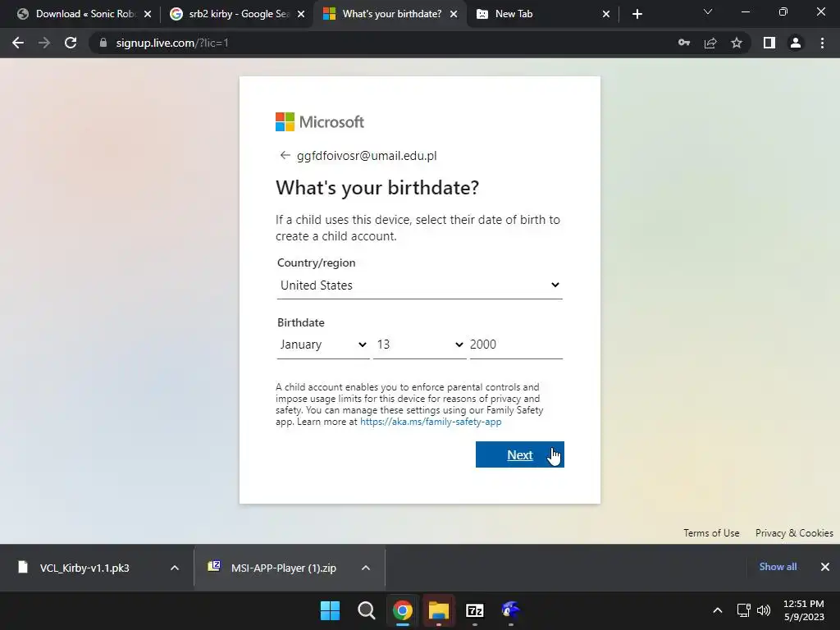Click the birth year field
The width and height of the screenshot is (840, 630).
(516, 345)
